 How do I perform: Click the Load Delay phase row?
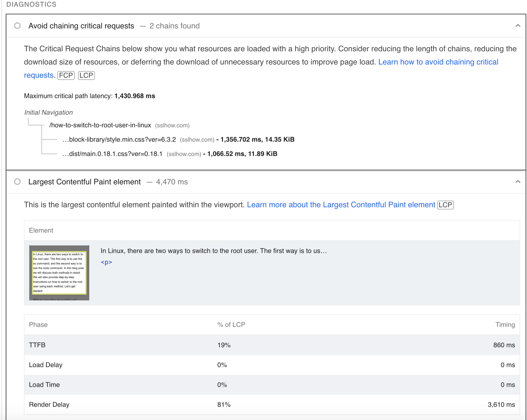click(x=272, y=365)
